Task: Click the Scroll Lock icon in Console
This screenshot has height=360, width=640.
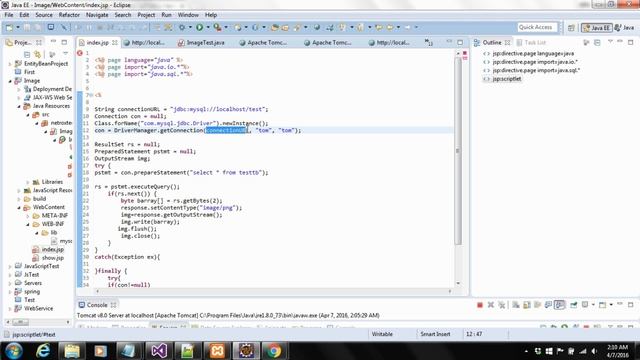Action: (527, 305)
